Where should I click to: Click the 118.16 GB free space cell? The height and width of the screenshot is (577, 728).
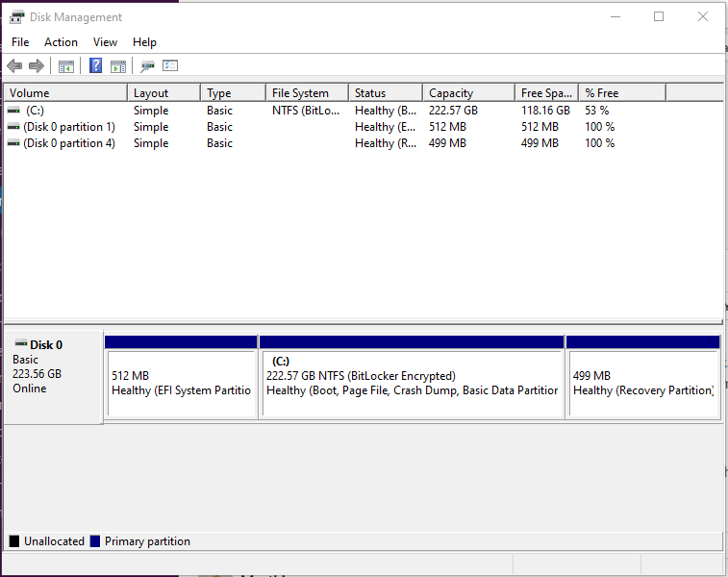(x=545, y=111)
